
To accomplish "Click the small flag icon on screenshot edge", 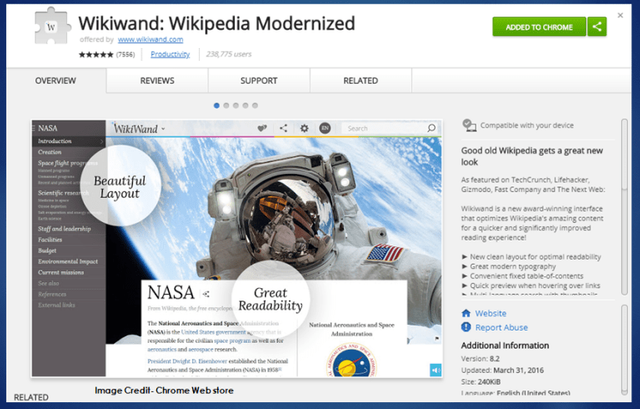I will click(x=437, y=338).
